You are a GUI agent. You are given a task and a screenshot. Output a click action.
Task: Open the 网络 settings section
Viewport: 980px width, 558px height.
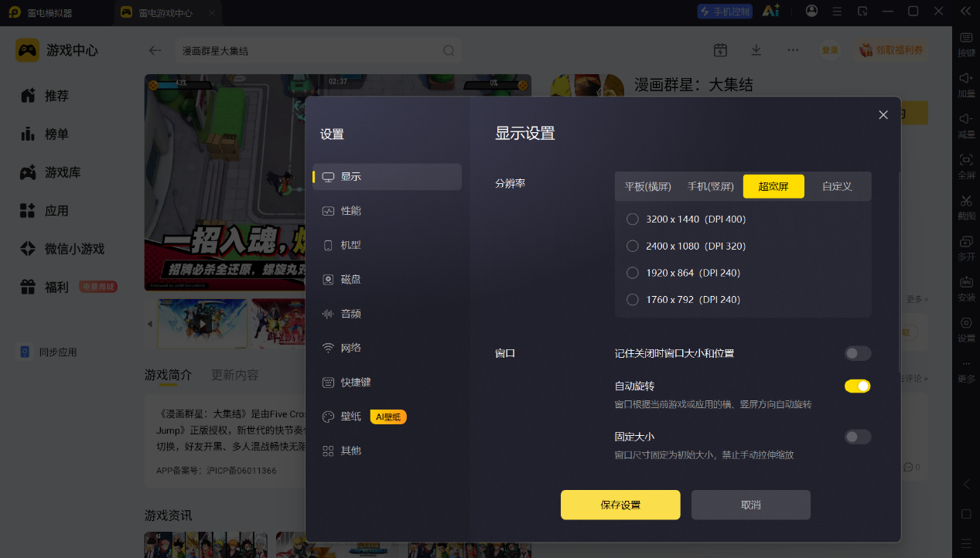[387, 348]
